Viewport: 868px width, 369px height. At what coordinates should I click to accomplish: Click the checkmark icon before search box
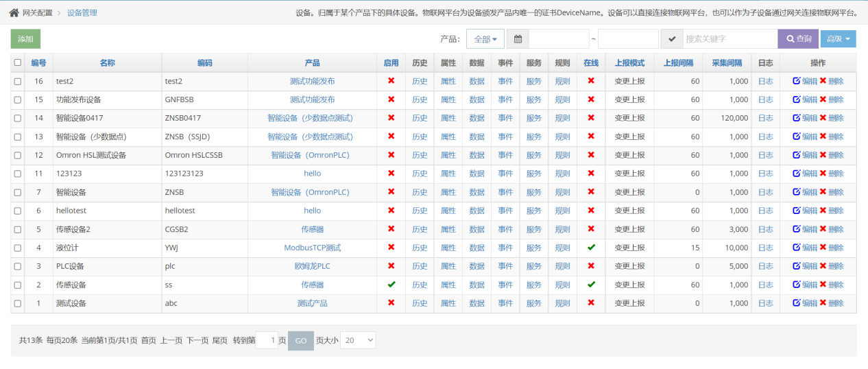672,39
